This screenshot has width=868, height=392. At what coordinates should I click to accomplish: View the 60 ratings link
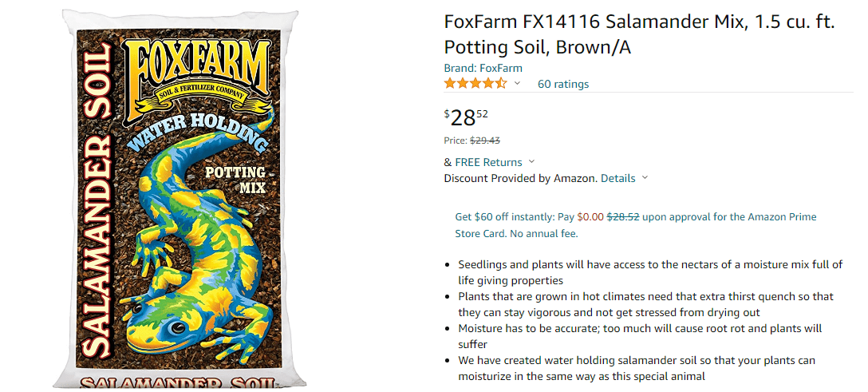[x=563, y=84]
